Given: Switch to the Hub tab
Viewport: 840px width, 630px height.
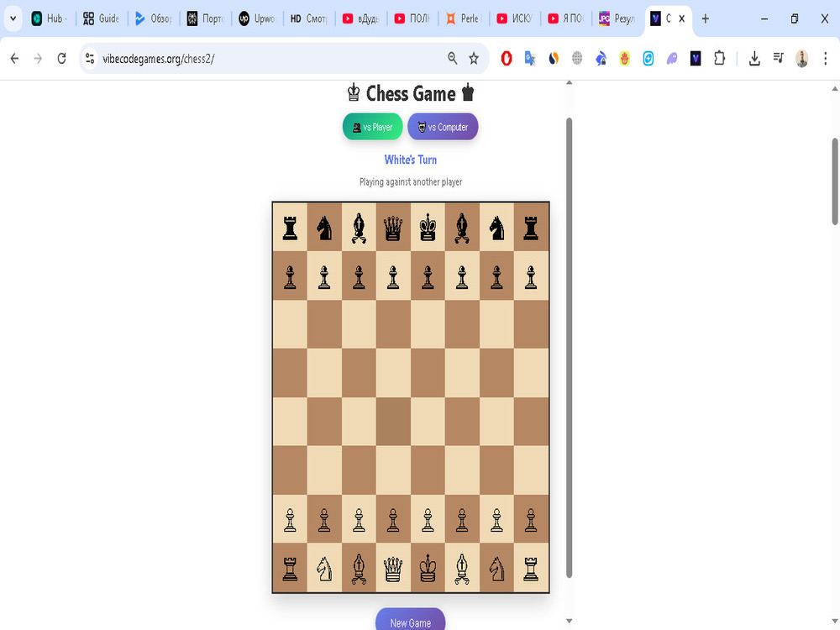Looking at the screenshot, I should coord(50,18).
